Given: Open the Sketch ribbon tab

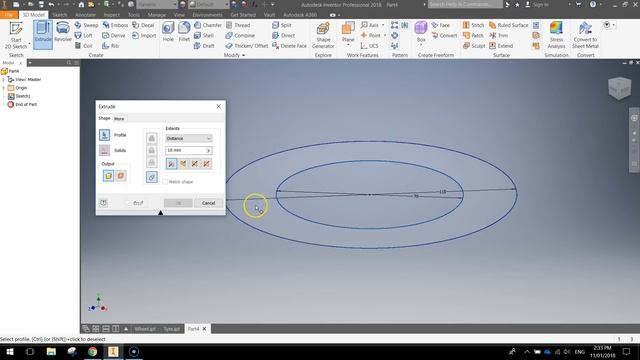Looking at the screenshot, I should (60, 15).
